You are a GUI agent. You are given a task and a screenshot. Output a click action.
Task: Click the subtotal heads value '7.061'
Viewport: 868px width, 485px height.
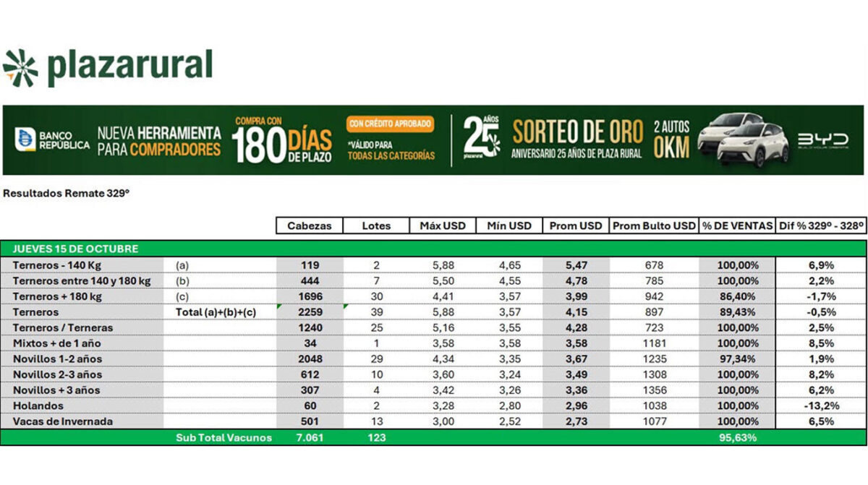(310, 437)
